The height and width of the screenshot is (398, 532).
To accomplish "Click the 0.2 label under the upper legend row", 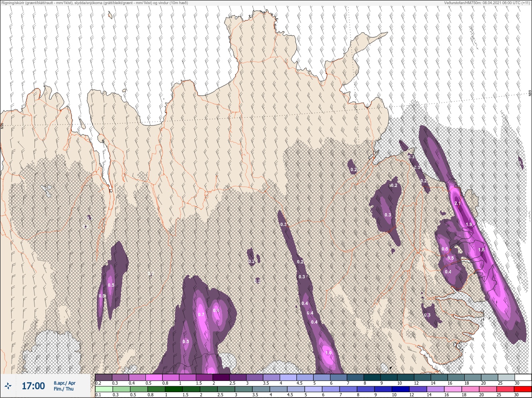I will coord(98,383).
